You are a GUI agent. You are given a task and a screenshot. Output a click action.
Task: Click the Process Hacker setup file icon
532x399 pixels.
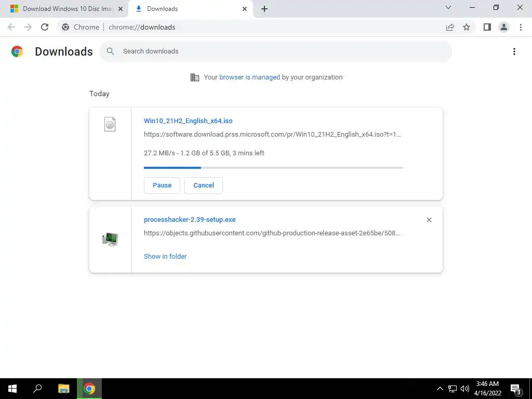tap(110, 240)
